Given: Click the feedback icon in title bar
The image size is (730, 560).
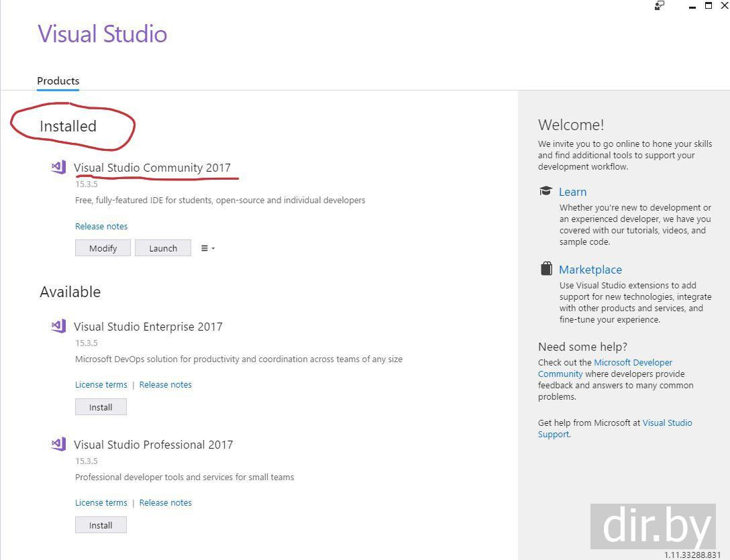Looking at the screenshot, I should pyautogui.click(x=660, y=6).
